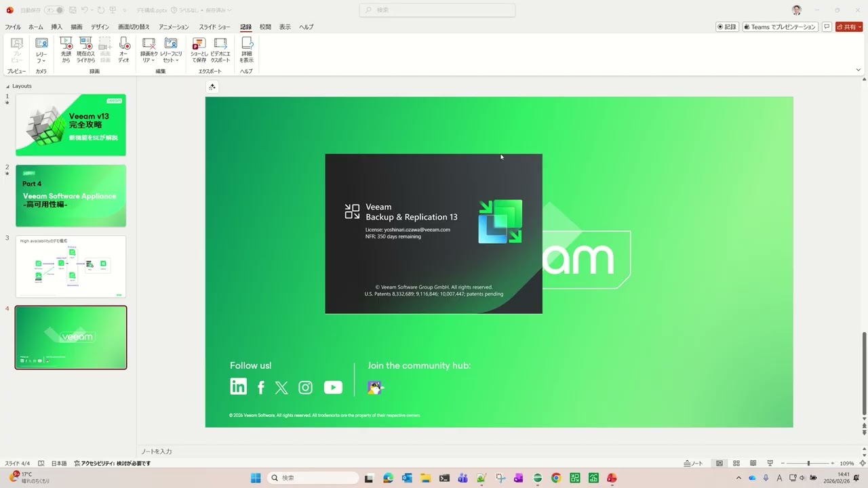Open the ファイル menu

(x=13, y=27)
